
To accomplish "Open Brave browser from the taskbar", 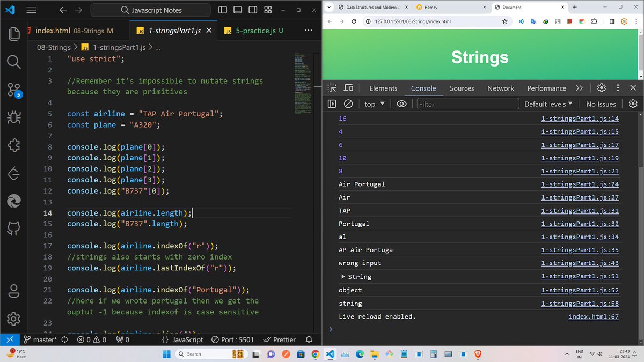I will [x=478, y=353].
